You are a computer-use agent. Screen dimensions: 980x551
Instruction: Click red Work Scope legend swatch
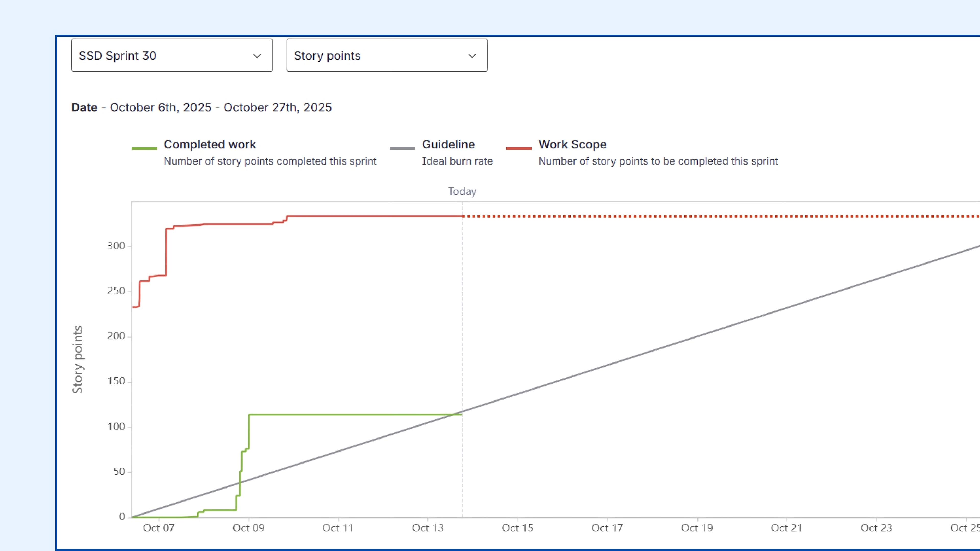[519, 148]
